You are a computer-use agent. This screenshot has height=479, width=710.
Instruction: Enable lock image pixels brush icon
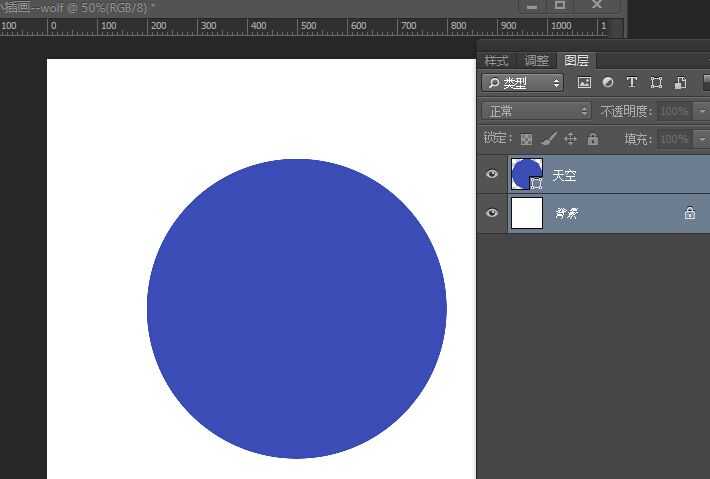click(548, 139)
